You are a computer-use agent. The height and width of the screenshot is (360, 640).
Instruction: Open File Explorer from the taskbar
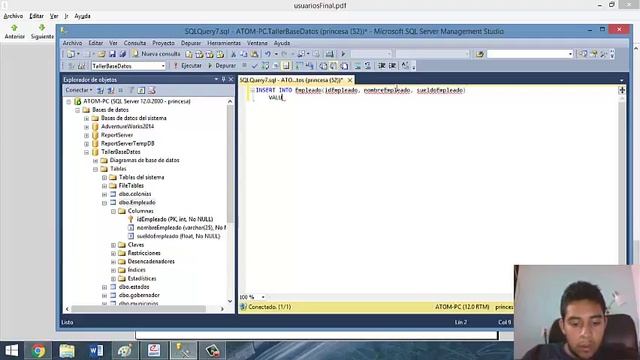point(67,351)
